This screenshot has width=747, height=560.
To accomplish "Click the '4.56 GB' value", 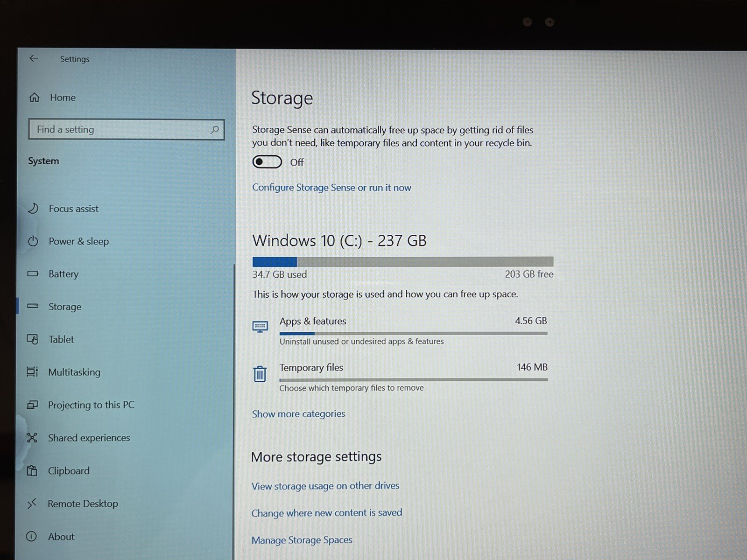I will click(x=531, y=321).
